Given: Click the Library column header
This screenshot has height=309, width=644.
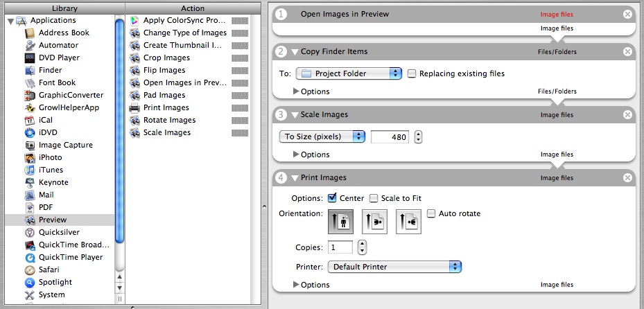Looking at the screenshot, I should (x=65, y=8).
